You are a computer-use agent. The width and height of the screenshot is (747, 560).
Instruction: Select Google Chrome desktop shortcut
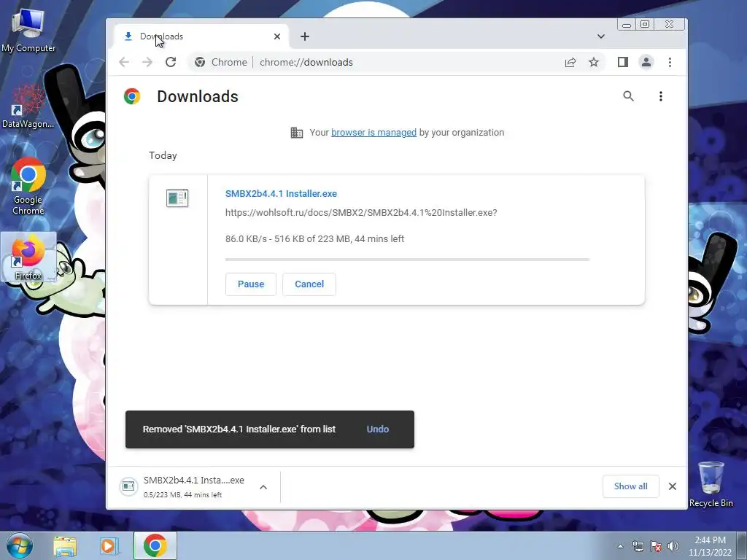pos(28,186)
